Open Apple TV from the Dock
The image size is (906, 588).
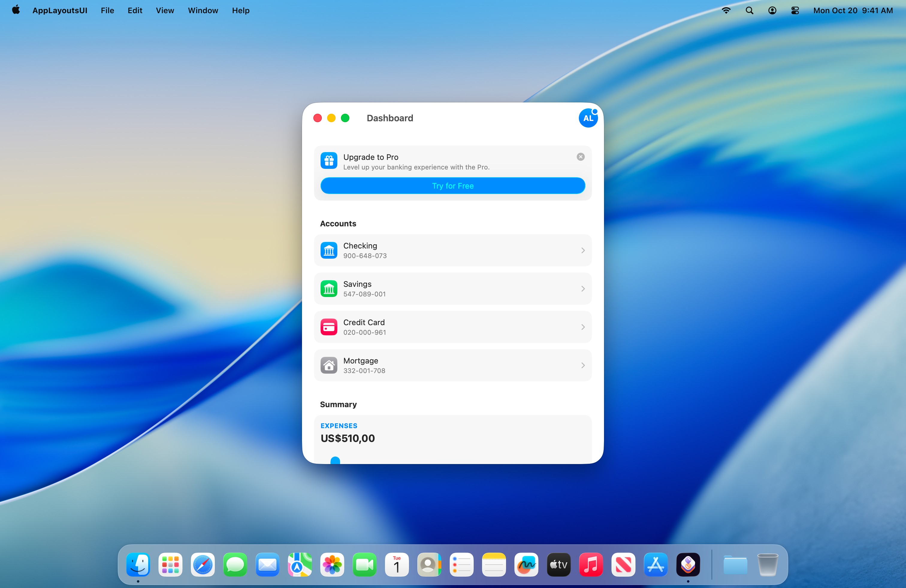point(558,564)
